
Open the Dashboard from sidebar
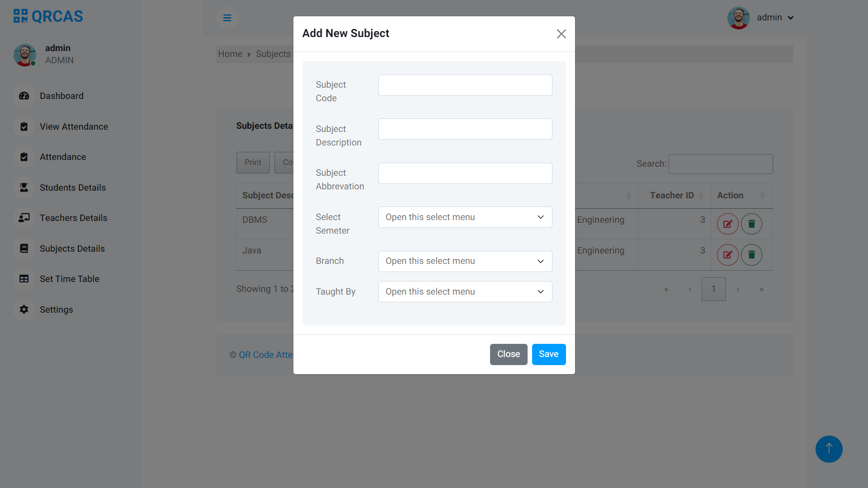click(x=24, y=96)
